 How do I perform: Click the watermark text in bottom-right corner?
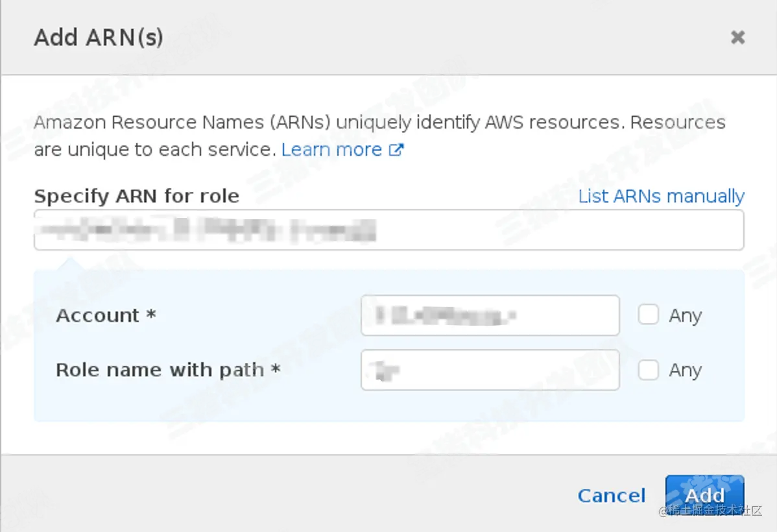click(710, 511)
